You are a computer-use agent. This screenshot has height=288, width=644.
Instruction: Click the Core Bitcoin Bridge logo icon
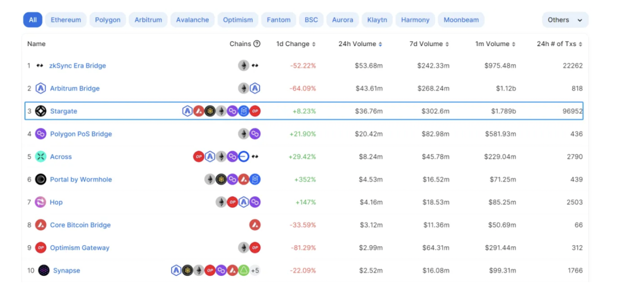41,225
